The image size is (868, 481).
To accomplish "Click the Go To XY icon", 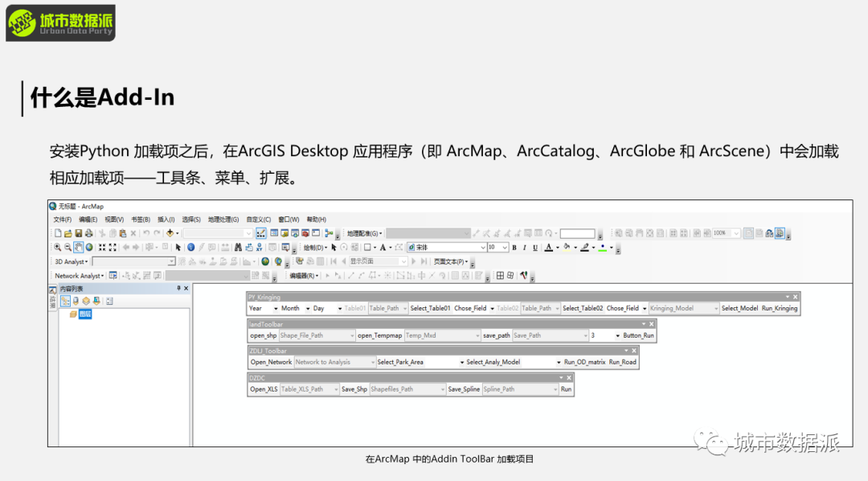I will 259,247.
